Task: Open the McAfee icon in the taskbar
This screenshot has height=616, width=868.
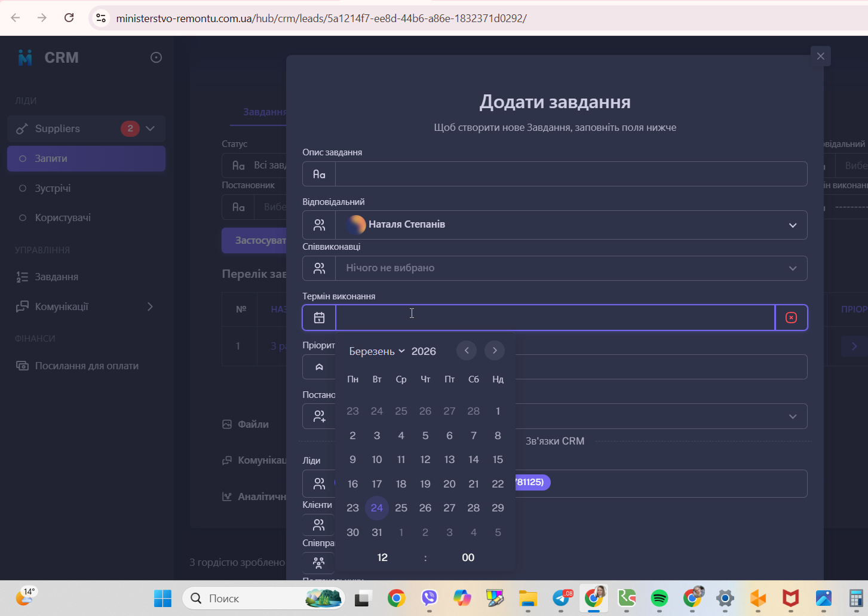Action: tap(791, 598)
